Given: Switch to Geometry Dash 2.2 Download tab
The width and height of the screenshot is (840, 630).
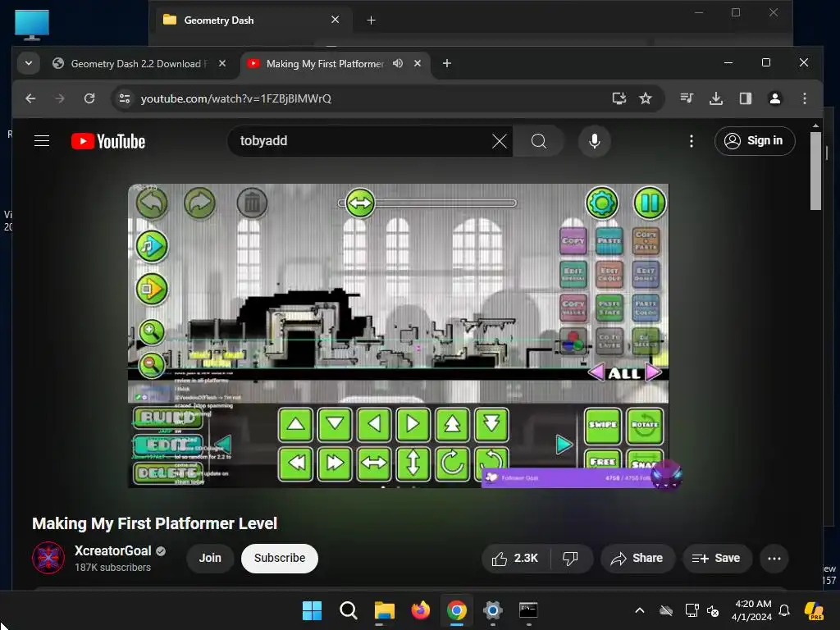Looking at the screenshot, I should pos(139,64).
